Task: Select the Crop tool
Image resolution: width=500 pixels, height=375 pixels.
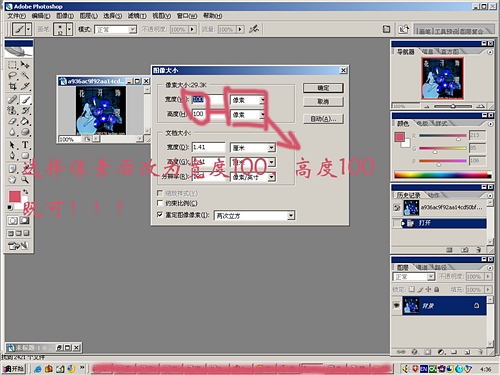Action: coord(12,86)
